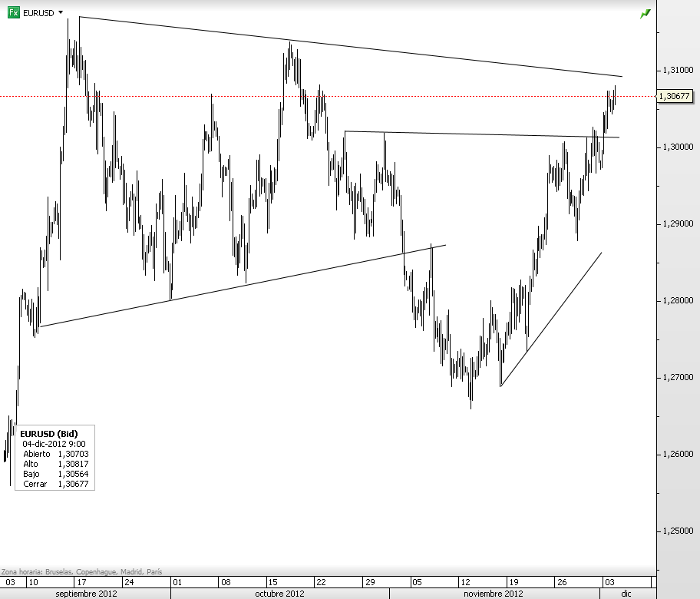Open the EURUSD symbol dropdown arrow

61,12
